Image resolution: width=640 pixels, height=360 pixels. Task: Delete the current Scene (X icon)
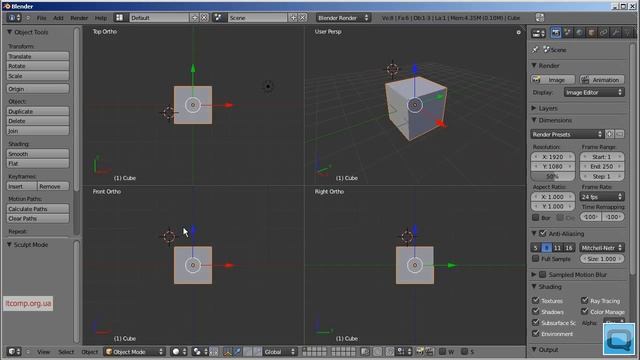(x=302, y=18)
